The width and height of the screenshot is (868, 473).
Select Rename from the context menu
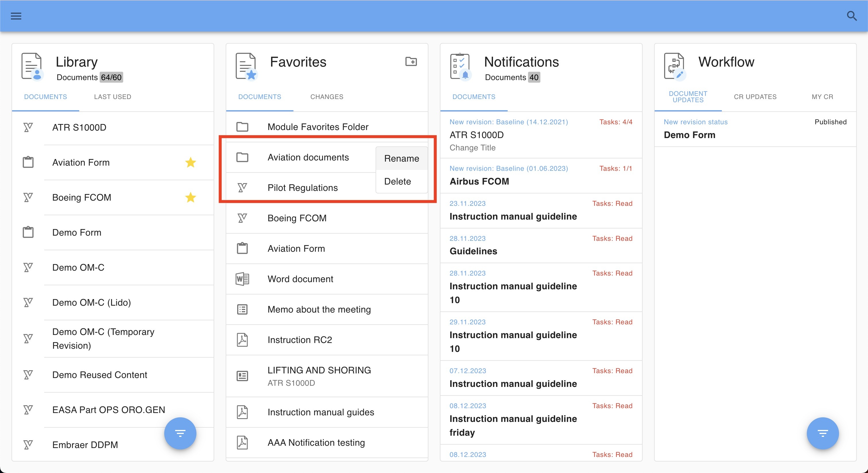[x=401, y=158]
